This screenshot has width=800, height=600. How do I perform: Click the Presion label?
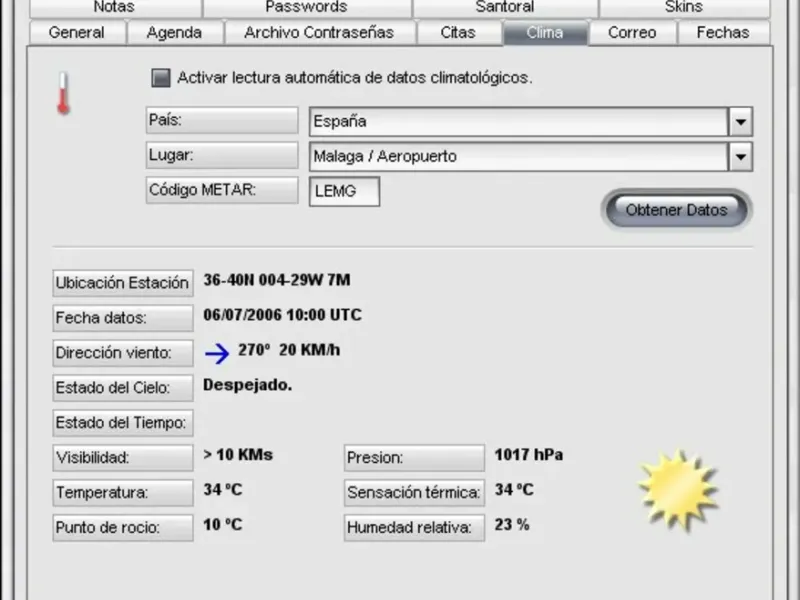[414, 458]
